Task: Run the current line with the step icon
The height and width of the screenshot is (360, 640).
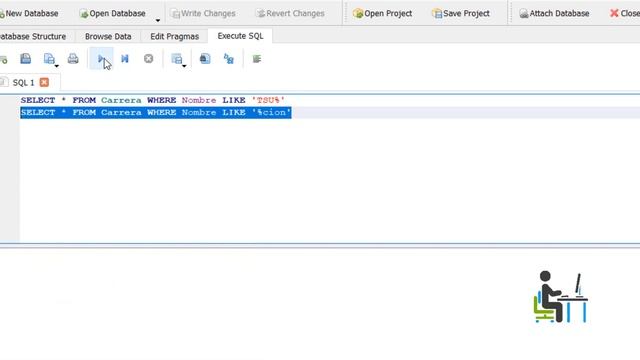Action: 125,59
